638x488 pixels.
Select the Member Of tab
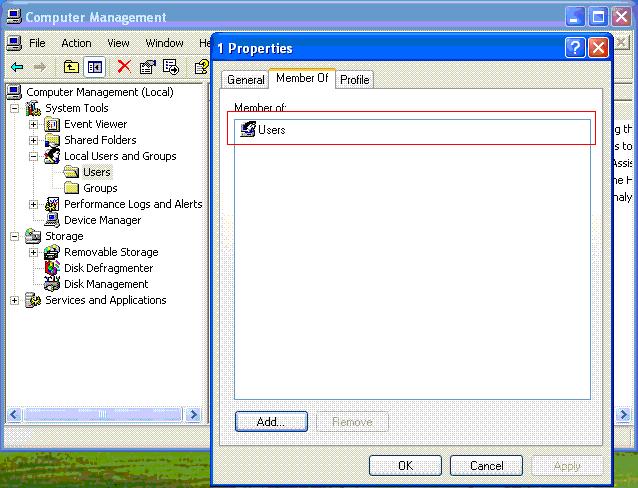(x=302, y=78)
